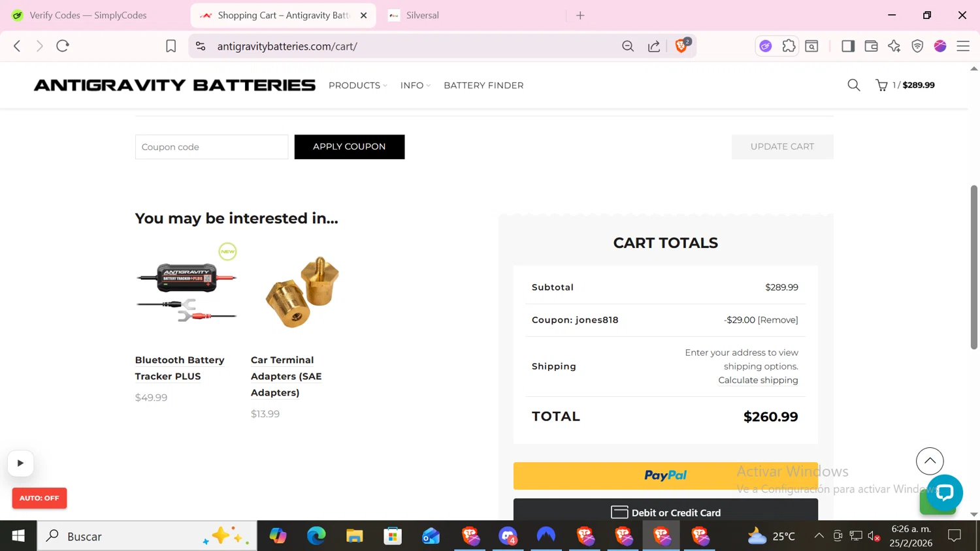Click the scroll-to-top arrow button
Screen dimensions: 980x551
pyautogui.click(x=929, y=461)
